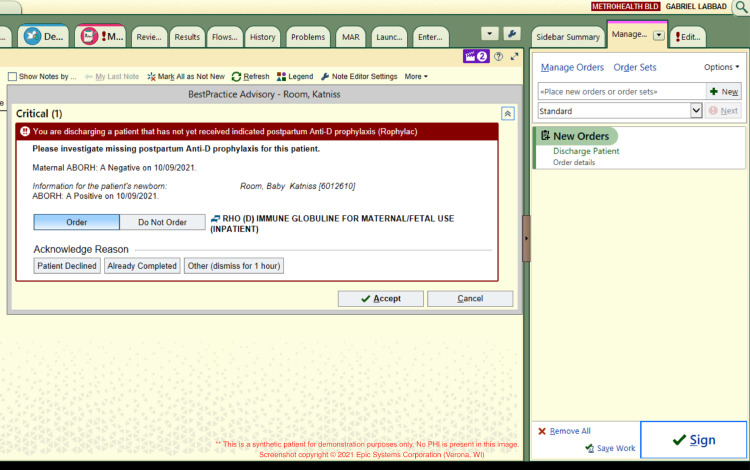Toggle the Show Notes by checkbox
The width and height of the screenshot is (750, 470).
12,77
